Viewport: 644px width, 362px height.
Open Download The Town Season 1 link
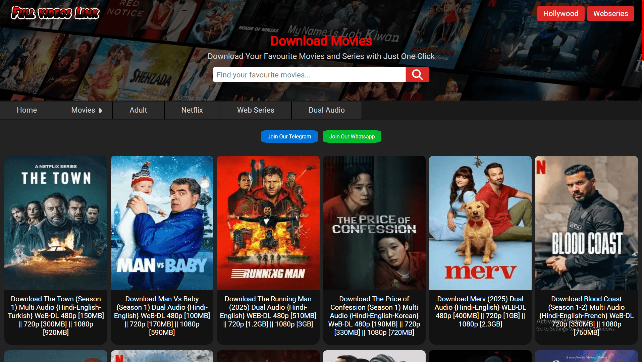[56, 315]
